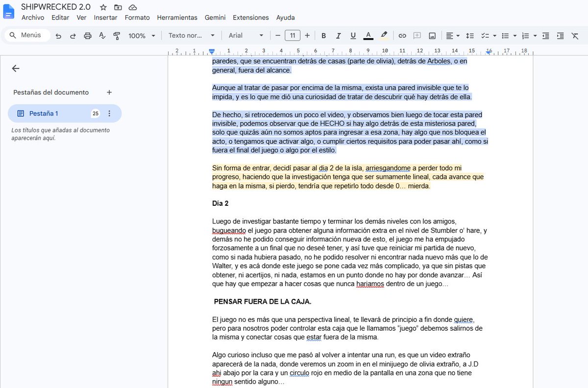
Task: Check cloud save status icon
Action: tap(132, 7)
